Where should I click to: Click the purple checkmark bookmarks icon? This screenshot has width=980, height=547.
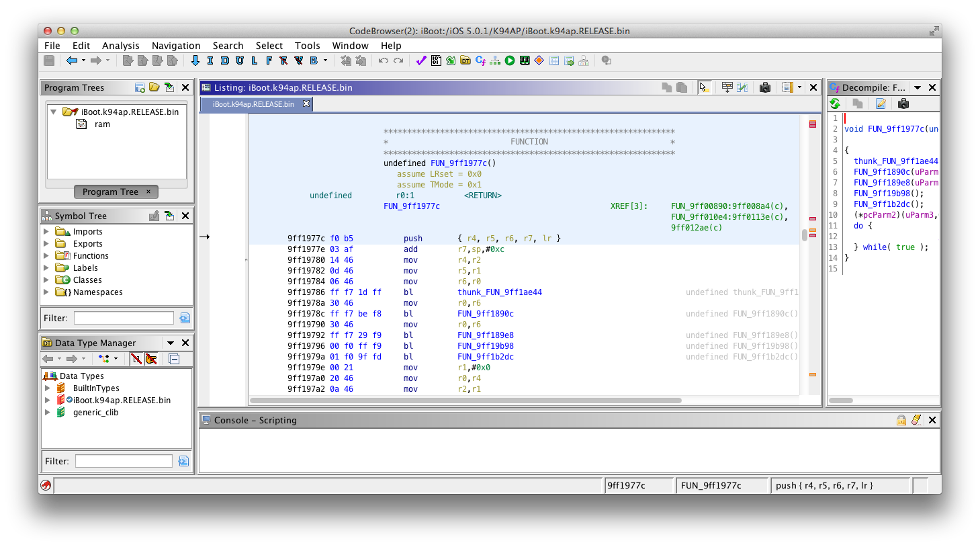421,60
